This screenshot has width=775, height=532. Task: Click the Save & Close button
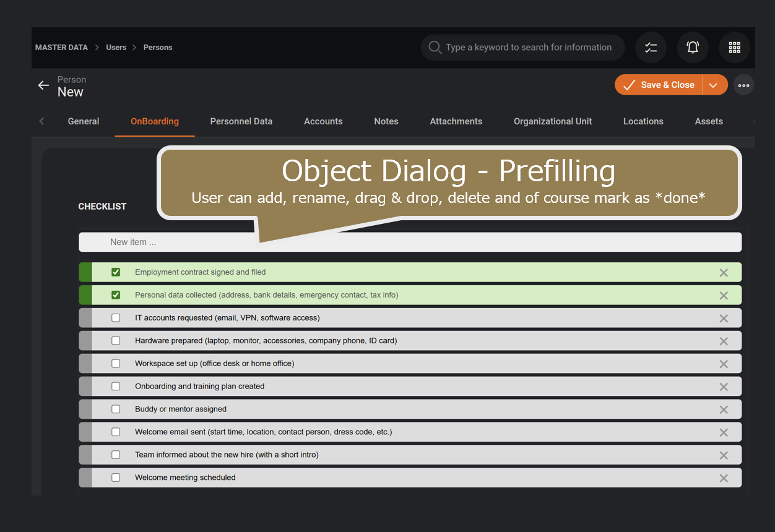tap(659, 85)
